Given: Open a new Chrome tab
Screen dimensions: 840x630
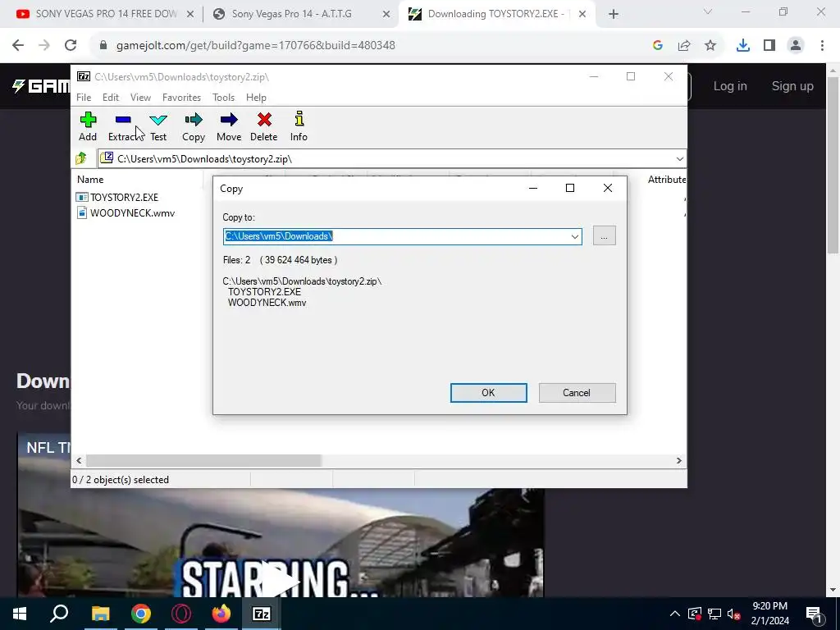Looking at the screenshot, I should coord(614,15).
